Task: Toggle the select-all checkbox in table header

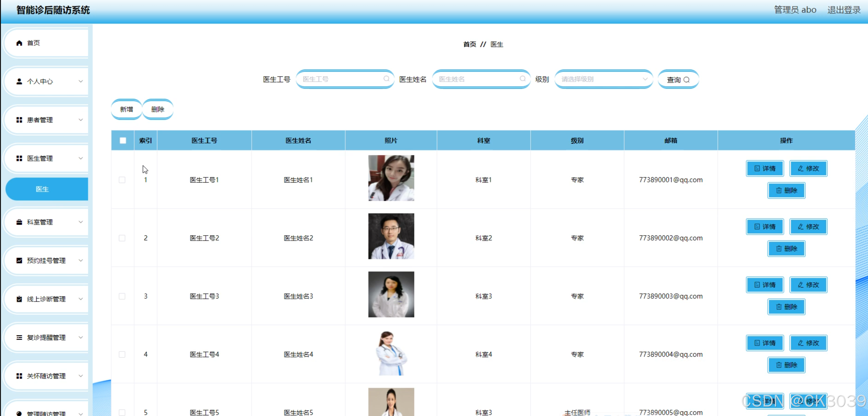Action: click(123, 141)
